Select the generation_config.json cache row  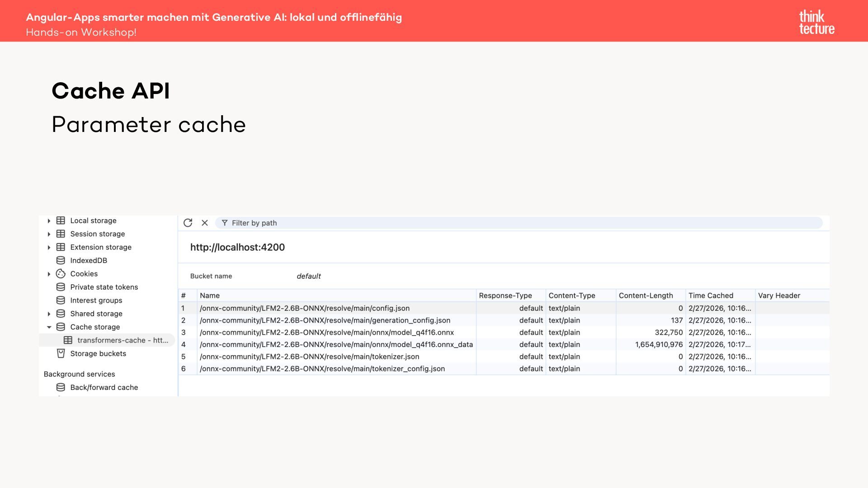325,320
